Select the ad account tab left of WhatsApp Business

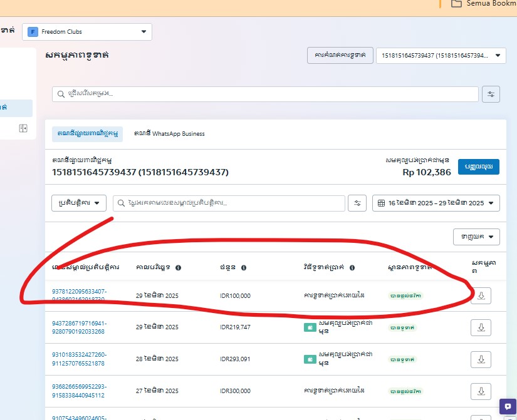(87, 134)
